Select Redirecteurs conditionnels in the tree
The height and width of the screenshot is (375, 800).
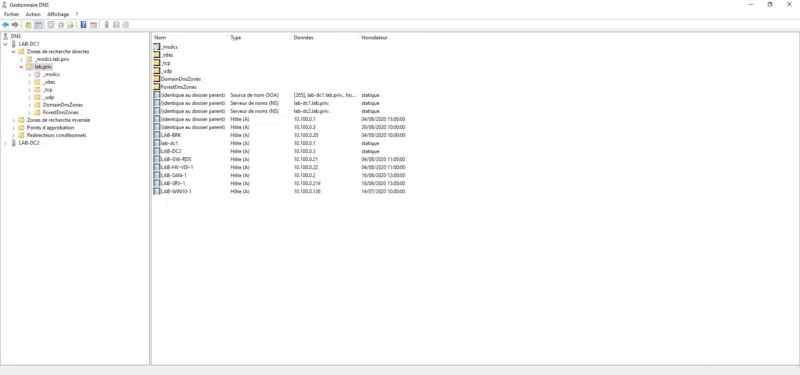point(56,135)
